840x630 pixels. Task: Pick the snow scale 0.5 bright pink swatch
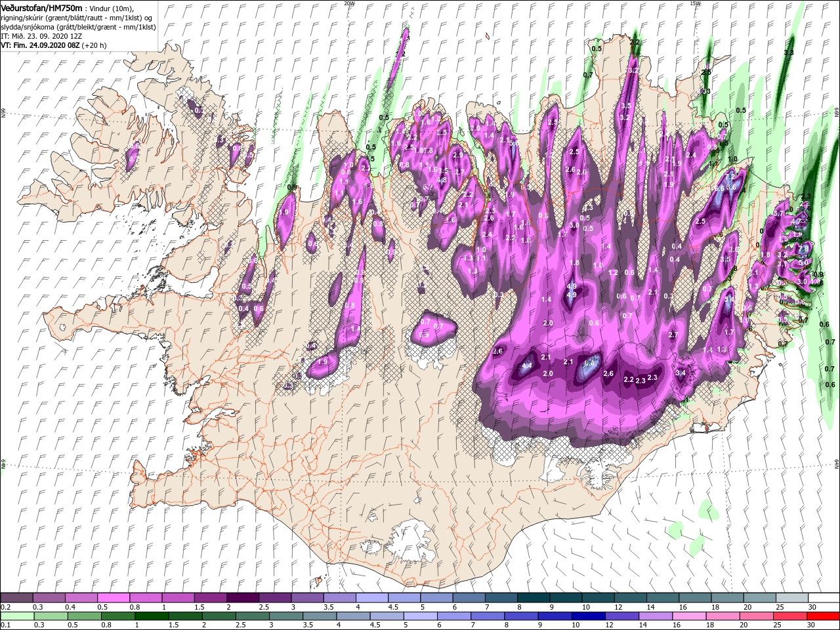pyautogui.click(x=113, y=597)
